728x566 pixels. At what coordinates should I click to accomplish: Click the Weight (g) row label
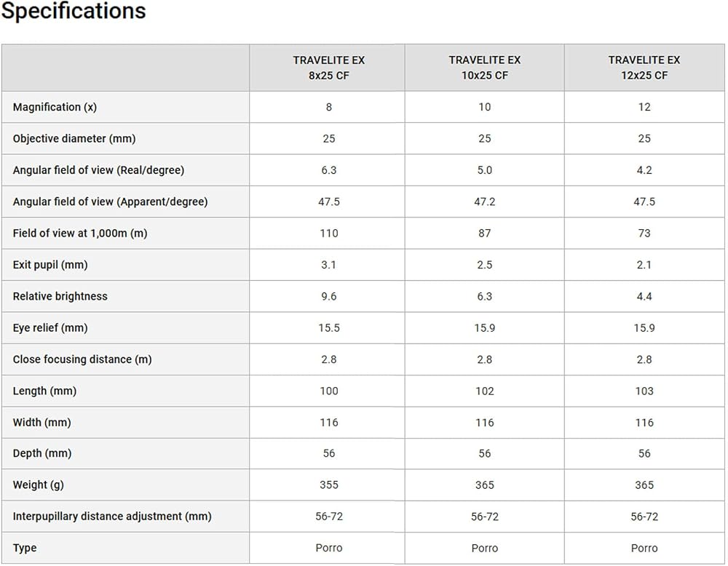point(38,485)
